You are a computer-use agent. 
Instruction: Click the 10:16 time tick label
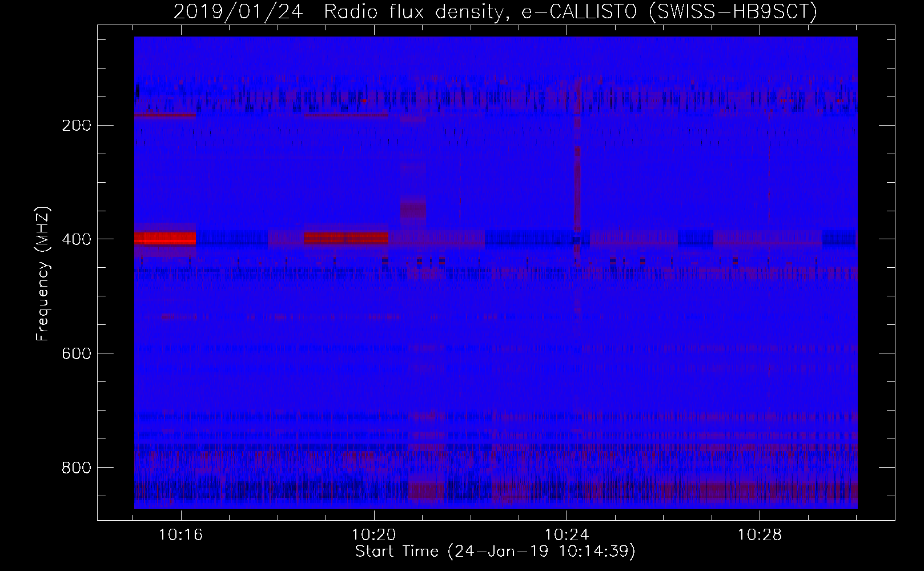tap(181, 535)
